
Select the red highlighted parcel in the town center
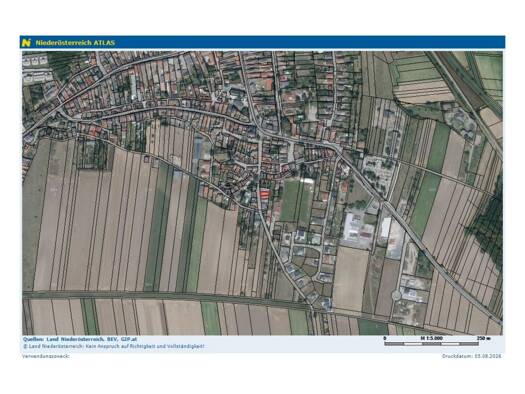pos(265,193)
